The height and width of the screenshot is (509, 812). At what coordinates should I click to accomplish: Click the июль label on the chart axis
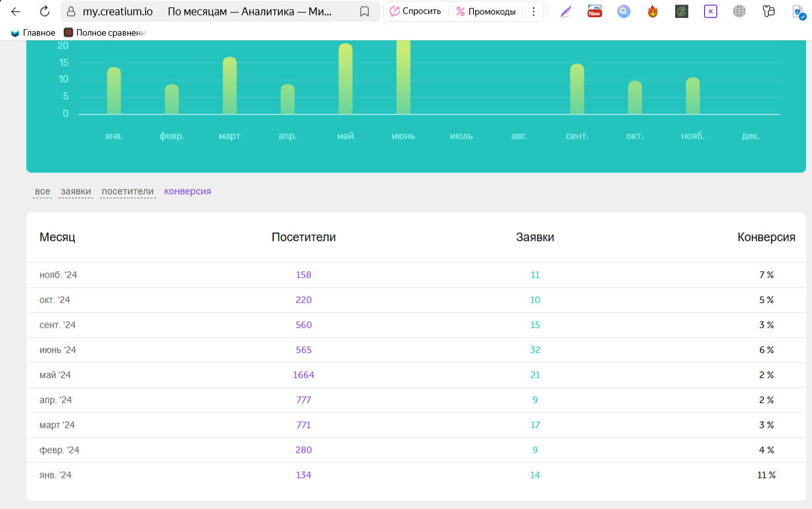point(461,136)
